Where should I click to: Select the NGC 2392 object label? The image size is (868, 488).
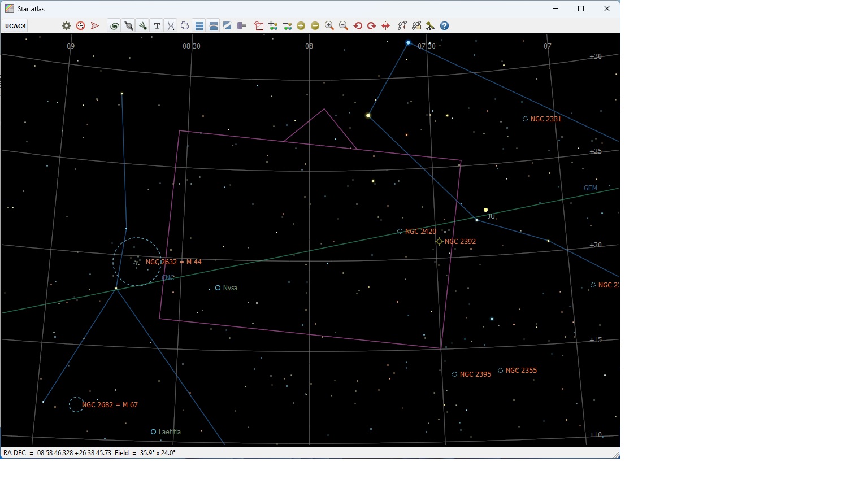[460, 242]
